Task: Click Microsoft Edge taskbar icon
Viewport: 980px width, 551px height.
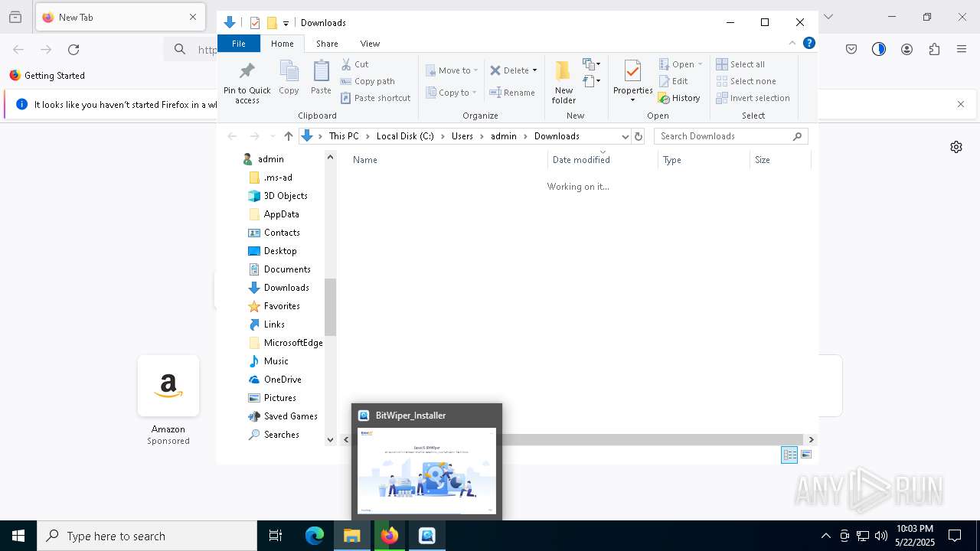Action: tap(315, 536)
